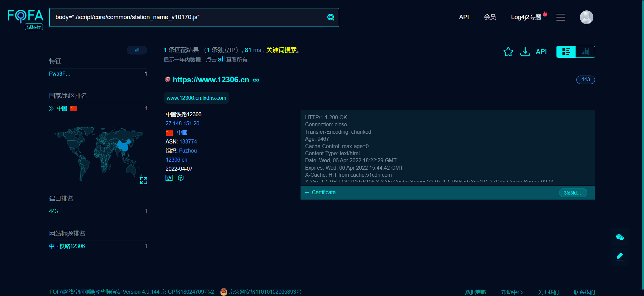Filter by port 443 in port ranking
This screenshot has width=644, height=296.
point(53,211)
